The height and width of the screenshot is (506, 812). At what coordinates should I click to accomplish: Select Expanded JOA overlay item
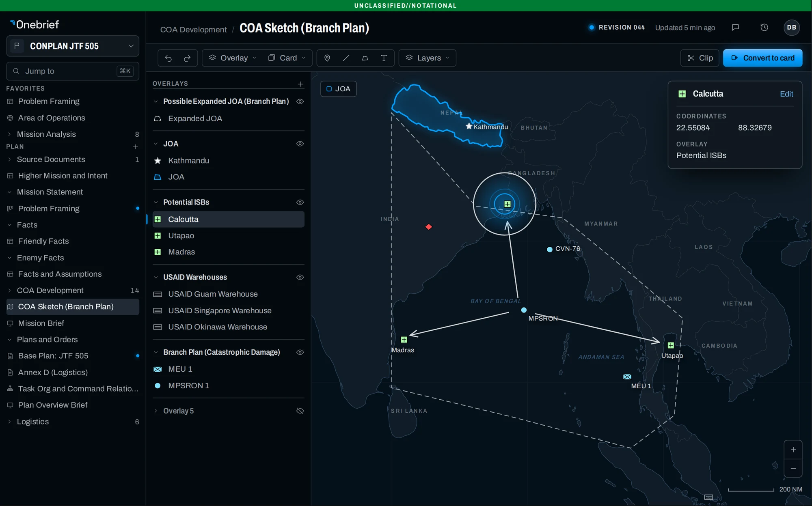[x=229, y=118]
